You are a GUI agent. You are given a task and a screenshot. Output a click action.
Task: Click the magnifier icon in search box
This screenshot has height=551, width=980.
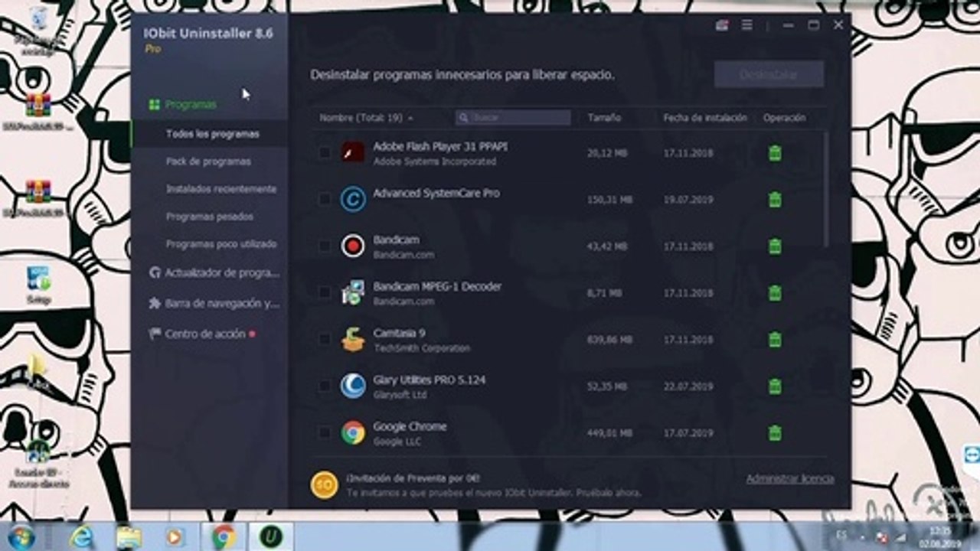(464, 118)
